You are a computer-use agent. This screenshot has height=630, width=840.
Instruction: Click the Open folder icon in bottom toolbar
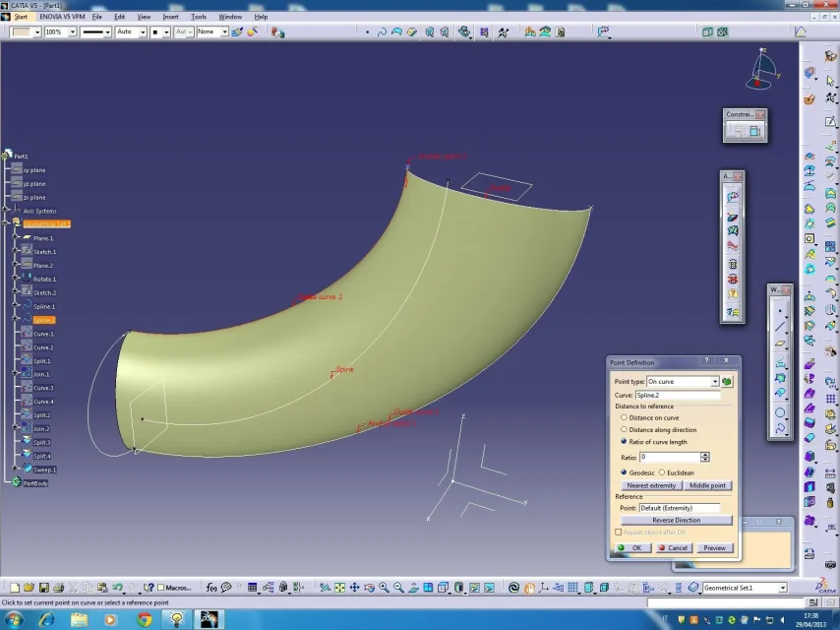[x=29, y=588]
